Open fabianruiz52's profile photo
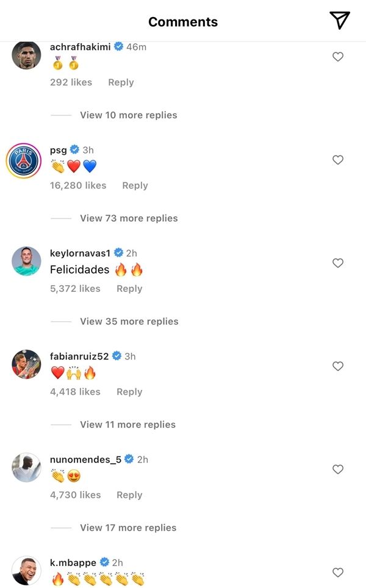 (x=26, y=365)
